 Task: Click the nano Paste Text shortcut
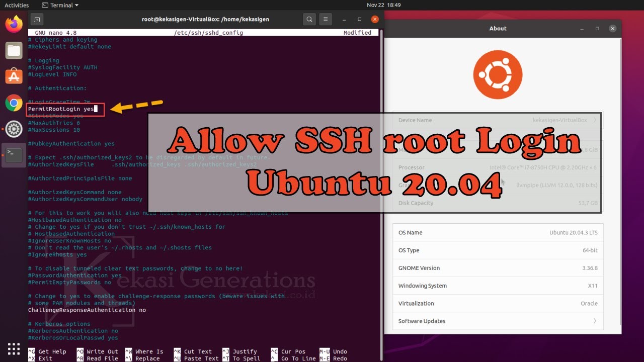tap(196, 358)
